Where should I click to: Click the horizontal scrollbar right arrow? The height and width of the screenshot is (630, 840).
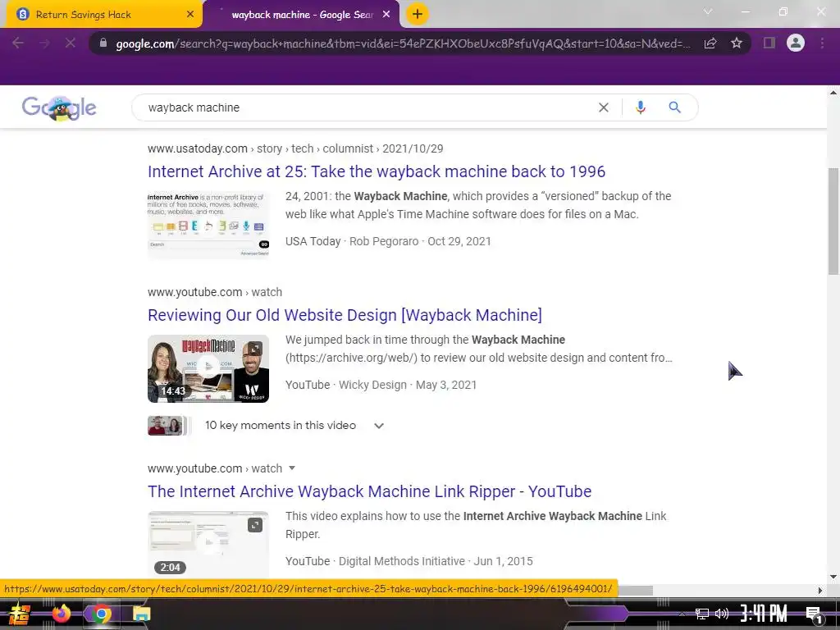click(x=820, y=591)
